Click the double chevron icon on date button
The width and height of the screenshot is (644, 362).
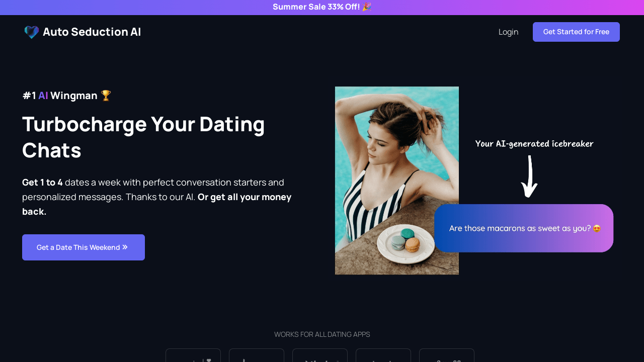(125, 247)
